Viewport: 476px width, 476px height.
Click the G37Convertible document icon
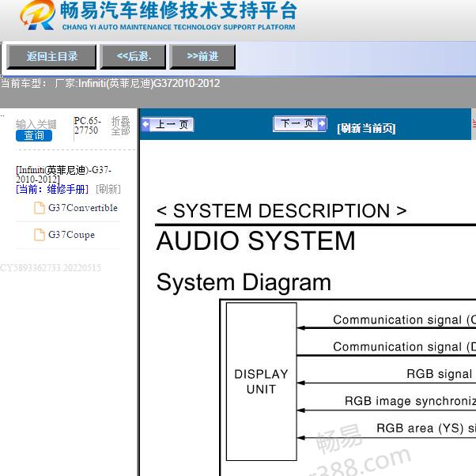[x=40, y=208]
